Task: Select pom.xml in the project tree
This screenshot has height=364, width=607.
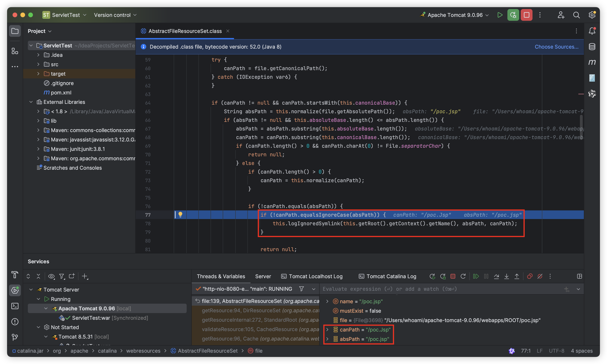Action: (61, 92)
